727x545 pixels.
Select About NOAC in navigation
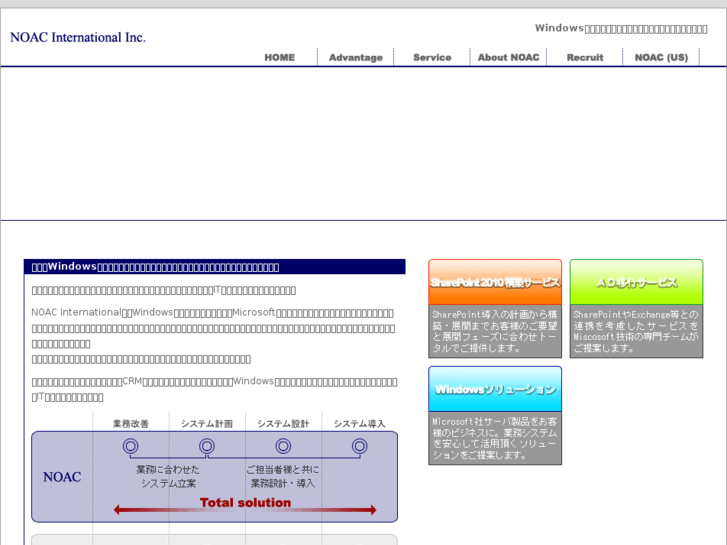[509, 58]
